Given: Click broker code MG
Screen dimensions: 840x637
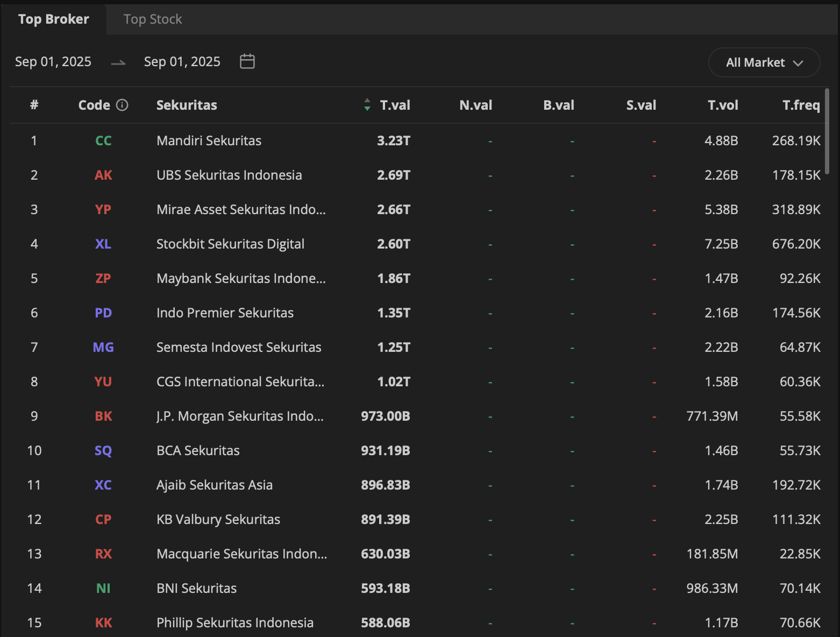Looking at the screenshot, I should click(103, 348).
